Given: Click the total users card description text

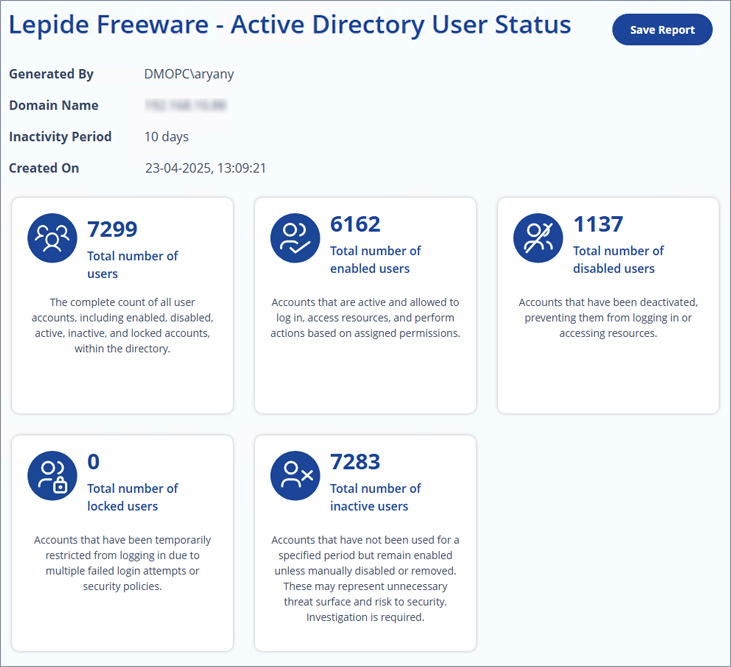Looking at the screenshot, I should [123, 325].
